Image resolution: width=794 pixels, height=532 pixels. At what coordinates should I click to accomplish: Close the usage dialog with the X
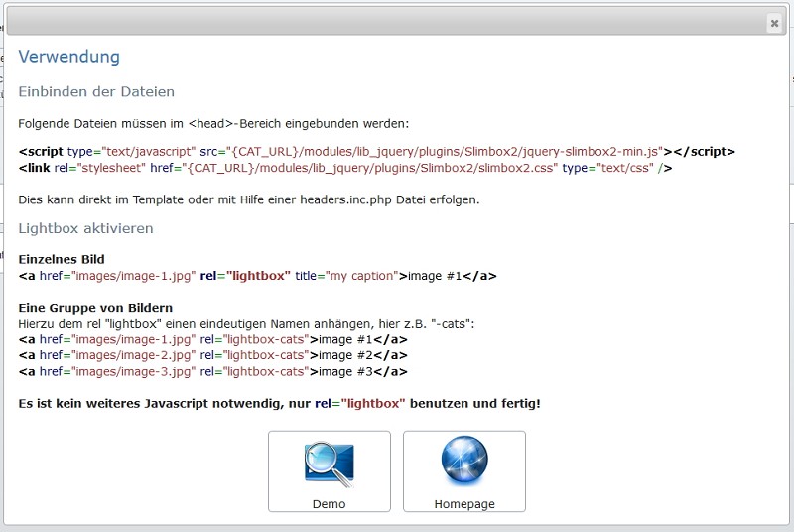[774, 23]
